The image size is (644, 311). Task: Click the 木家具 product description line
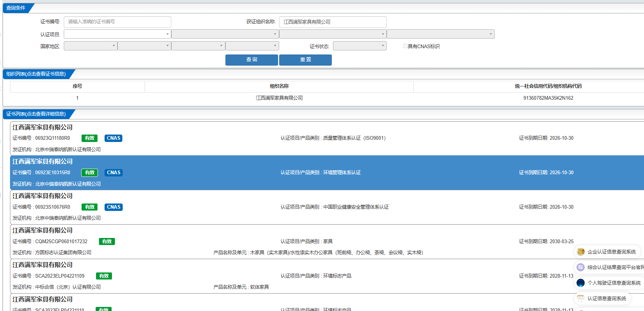tap(318, 253)
